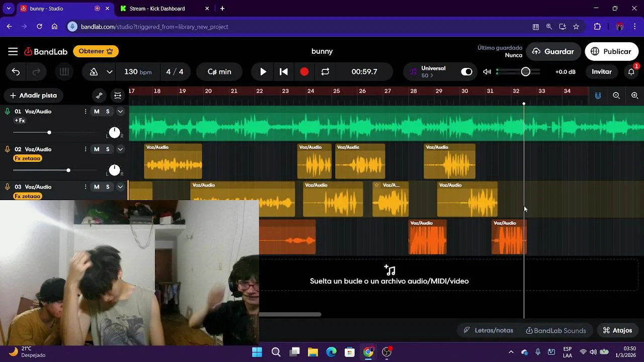Expand track 02 options chevron
This screenshot has height=362, width=644.
[120, 149]
